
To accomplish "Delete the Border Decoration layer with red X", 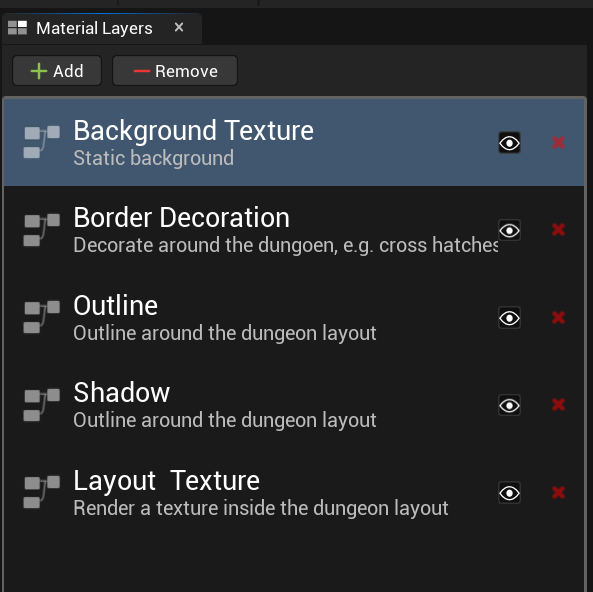I will point(558,230).
